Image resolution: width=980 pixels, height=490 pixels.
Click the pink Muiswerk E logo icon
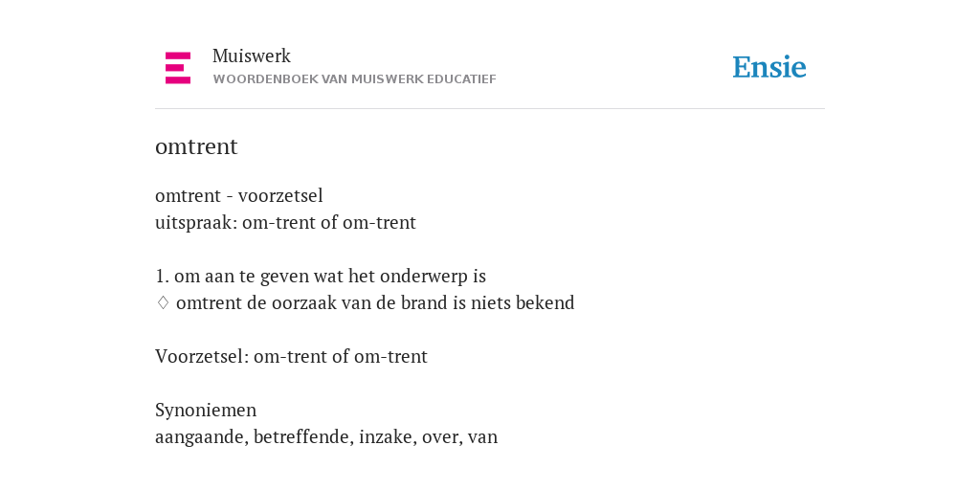177,68
